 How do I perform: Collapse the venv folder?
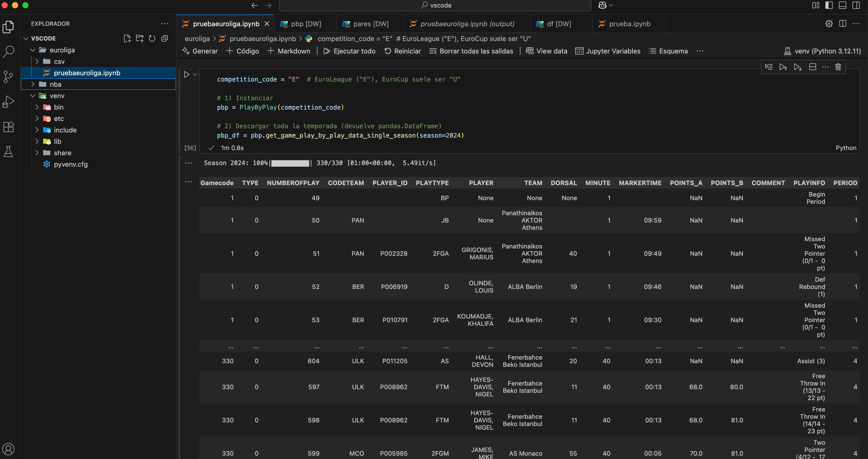[33, 96]
